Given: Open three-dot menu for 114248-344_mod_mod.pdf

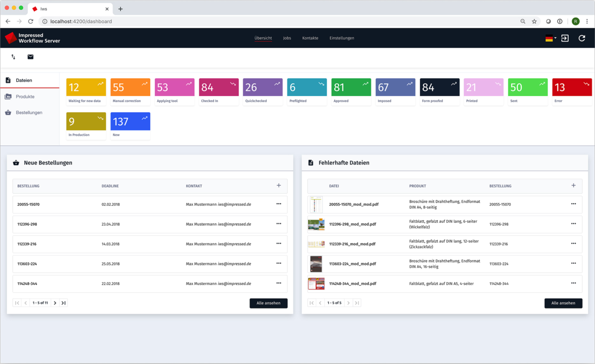Looking at the screenshot, I should pos(573,283).
